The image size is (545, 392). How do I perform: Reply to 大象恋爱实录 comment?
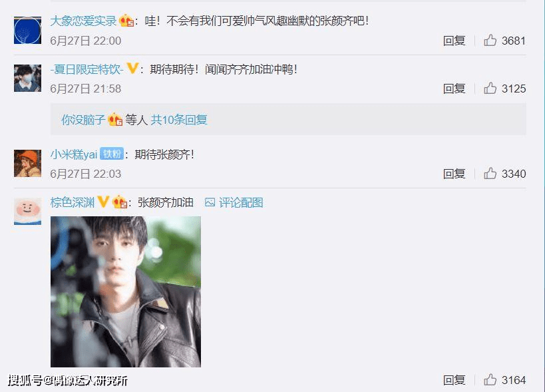(454, 41)
